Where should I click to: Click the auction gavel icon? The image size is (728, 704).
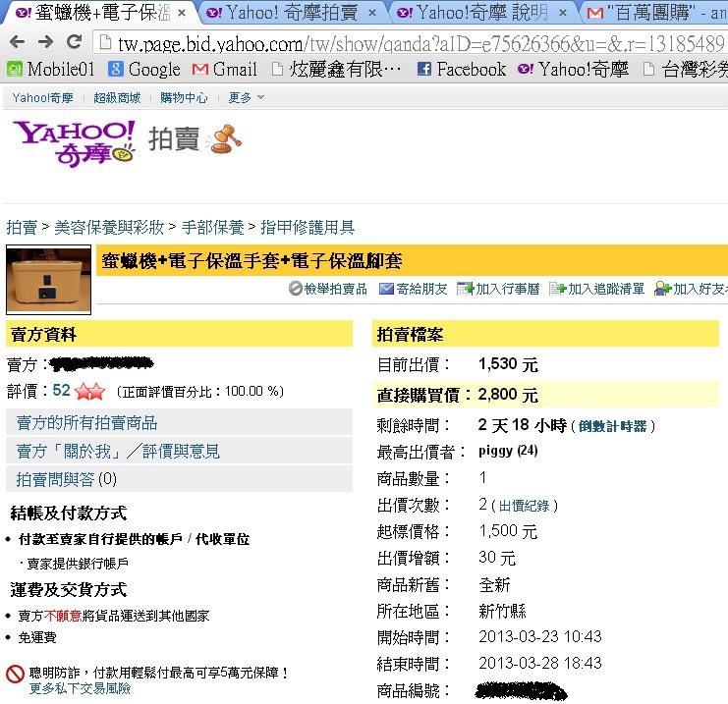pyautogui.click(x=224, y=138)
